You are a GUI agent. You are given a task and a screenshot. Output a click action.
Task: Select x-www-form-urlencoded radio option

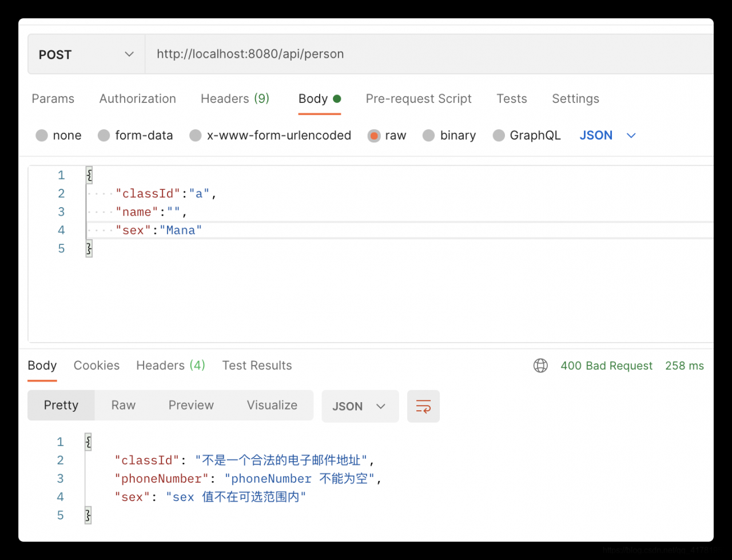[196, 136]
